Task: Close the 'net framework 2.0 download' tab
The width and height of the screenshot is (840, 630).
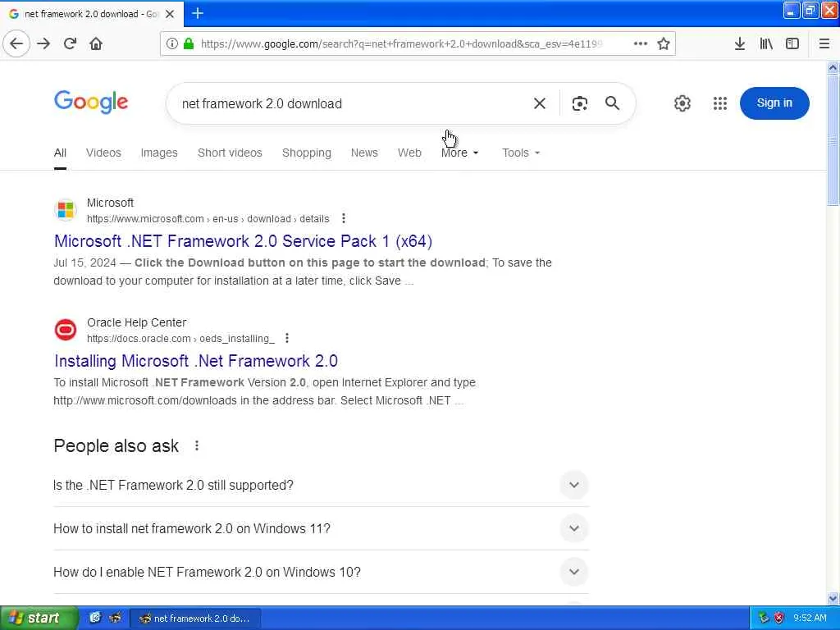Action: (x=170, y=14)
